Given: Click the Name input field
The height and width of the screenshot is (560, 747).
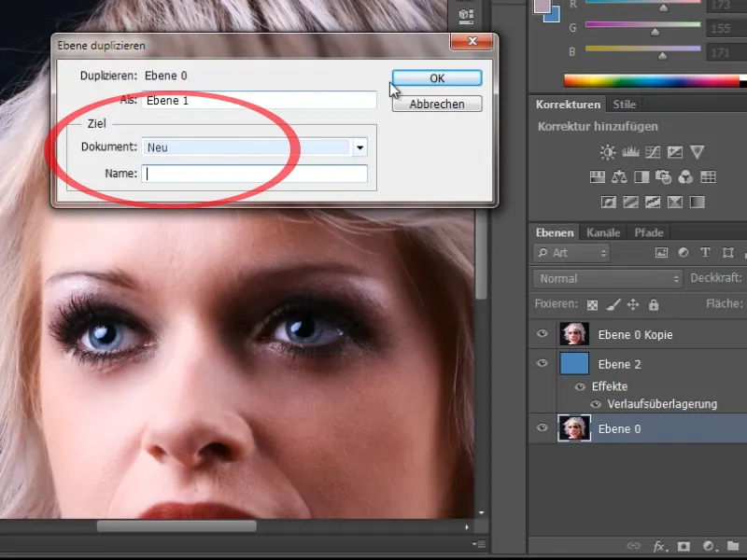Looking at the screenshot, I should coord(254,174).
